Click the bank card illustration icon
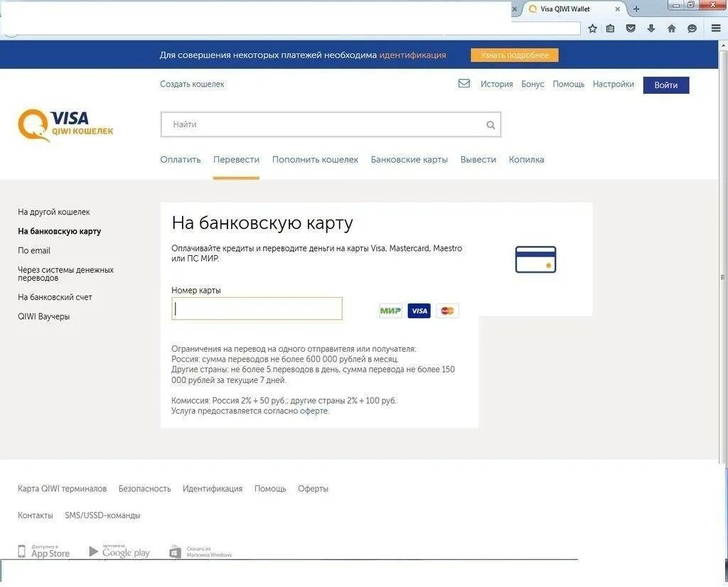 tap(535, 259)
